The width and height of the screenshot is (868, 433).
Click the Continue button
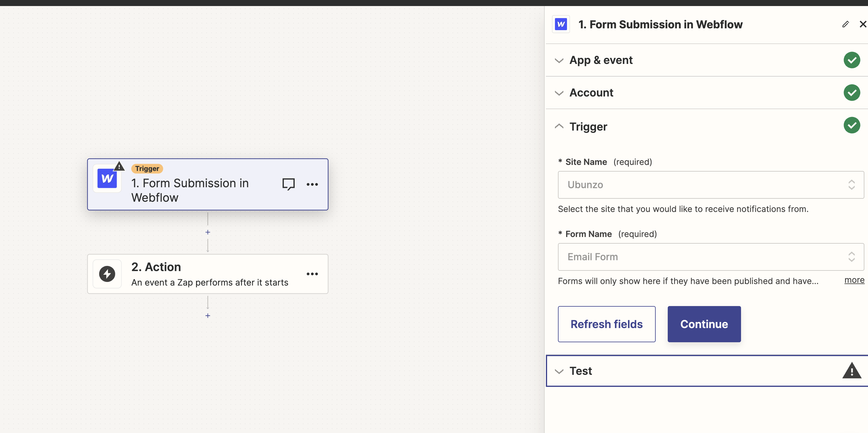pyautogui.click(x=704, y=324)
